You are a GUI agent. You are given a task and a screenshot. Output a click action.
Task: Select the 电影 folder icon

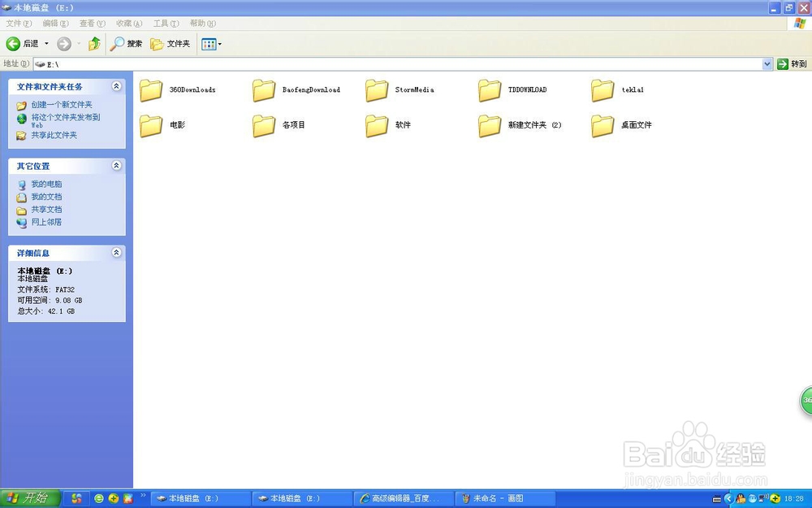151,125
